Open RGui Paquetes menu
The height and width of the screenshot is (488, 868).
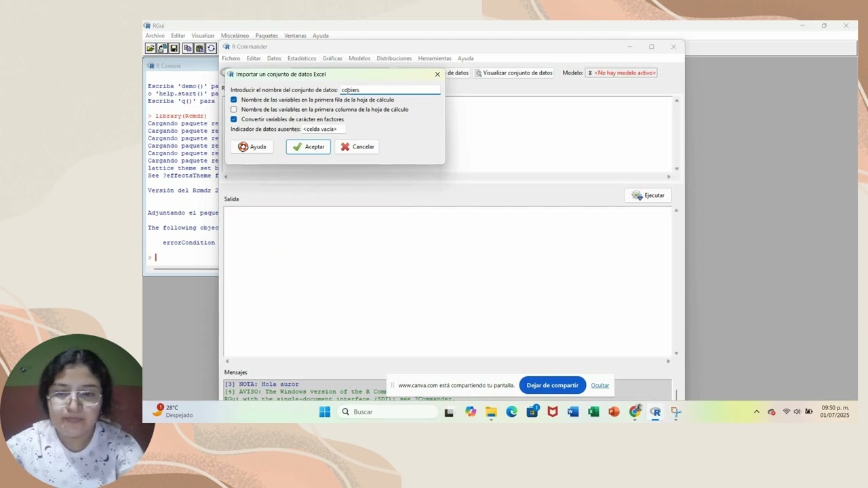[x=267, y=36]
